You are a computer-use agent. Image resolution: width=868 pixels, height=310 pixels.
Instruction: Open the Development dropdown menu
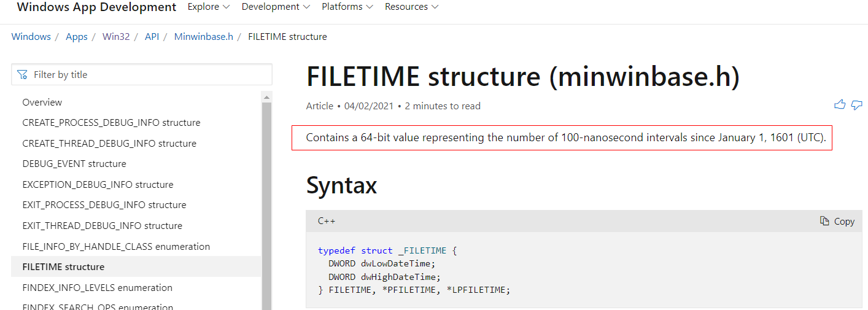(x=274, y=7)
